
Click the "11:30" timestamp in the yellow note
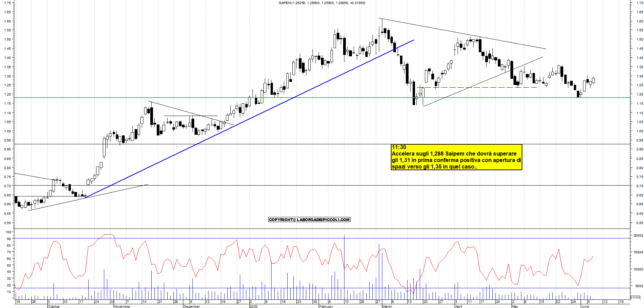[399, 147]
